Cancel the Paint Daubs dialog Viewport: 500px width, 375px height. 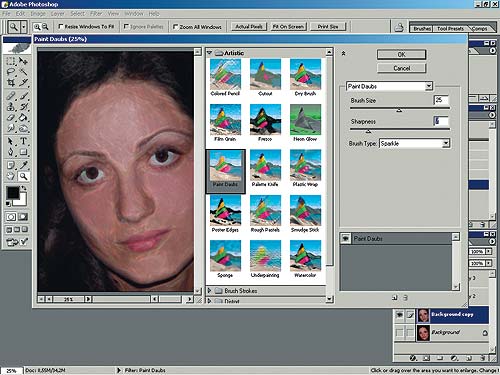coord(401,68)
